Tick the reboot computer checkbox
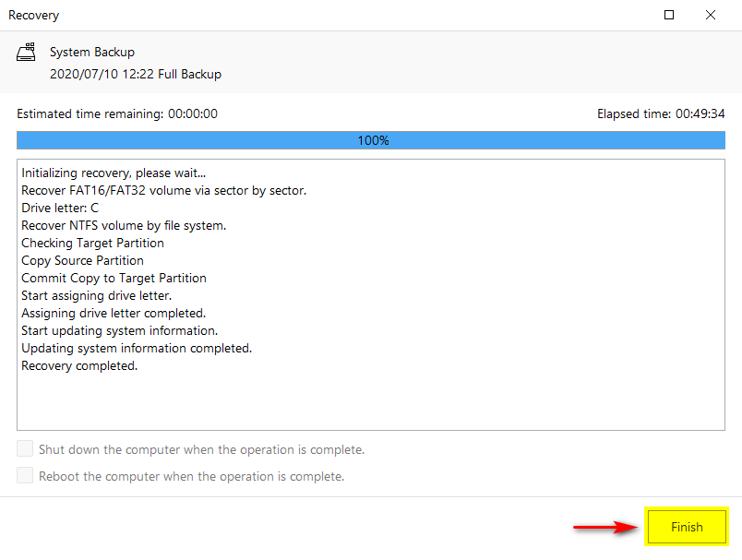This screenshot has height=560, width=742. 25,476
